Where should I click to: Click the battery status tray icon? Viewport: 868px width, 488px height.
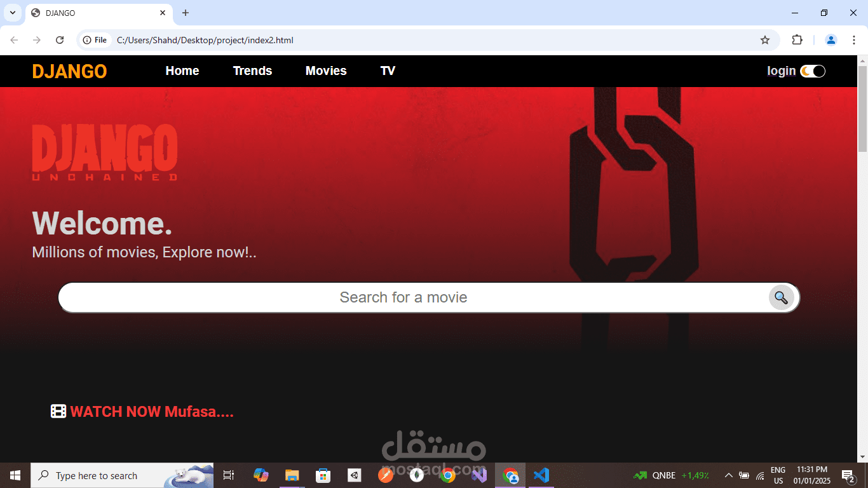click(744, 475)
